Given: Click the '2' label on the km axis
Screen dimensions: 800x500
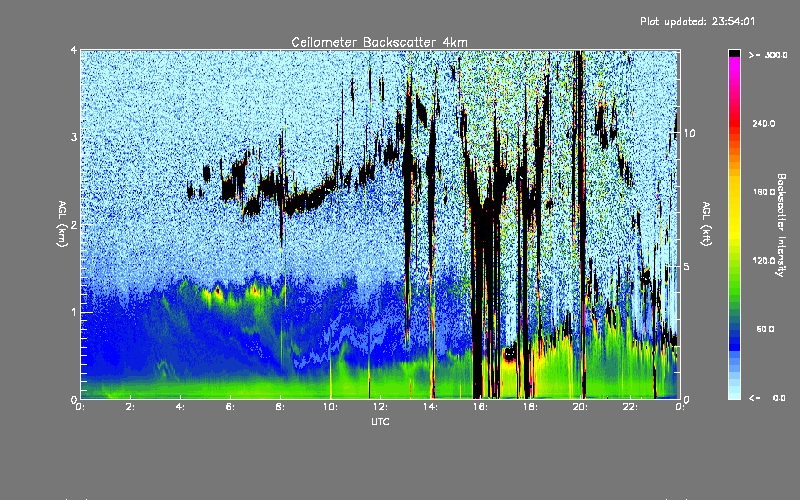Looking at the screenshot, I should [74, 224].
